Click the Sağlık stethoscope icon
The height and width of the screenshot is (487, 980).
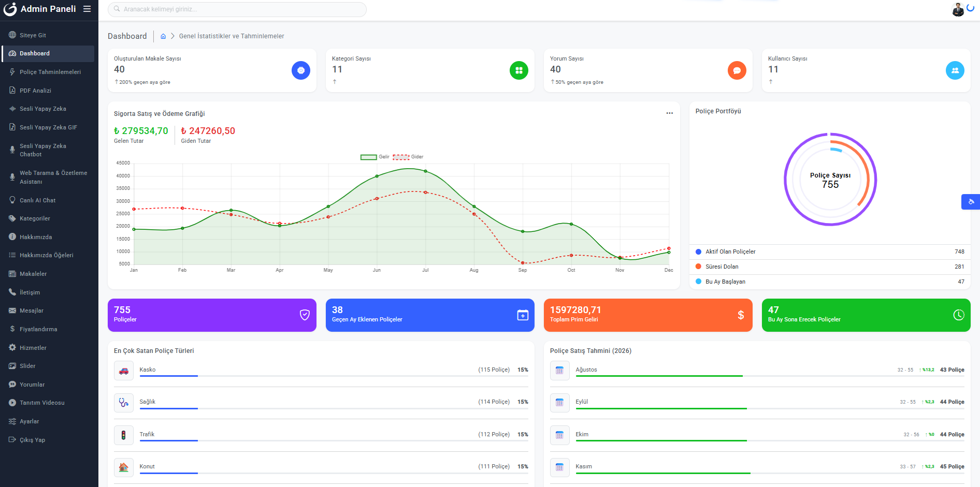point(124,403)
